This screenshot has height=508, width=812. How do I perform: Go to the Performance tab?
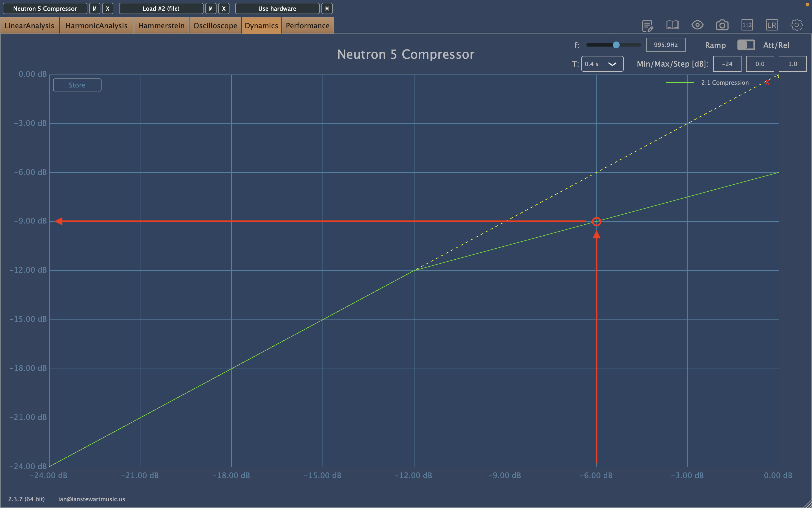coord(308,25)
